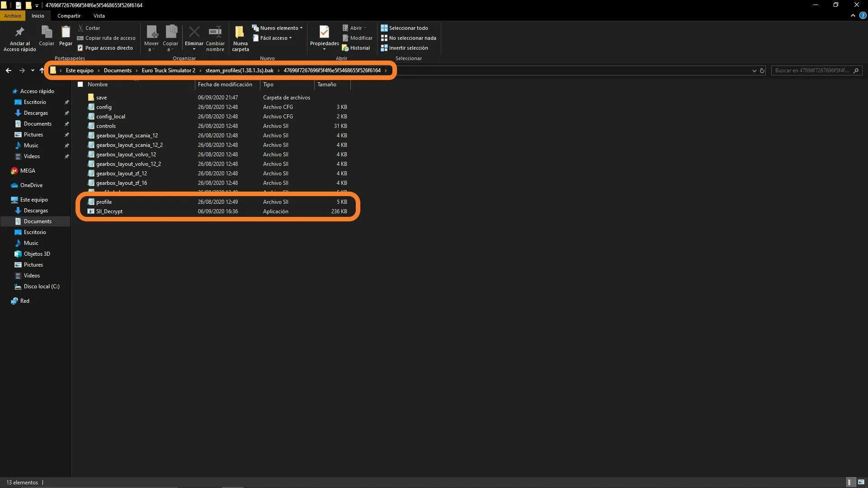
Task: Switch to the Vista ribbon tab
Action: [x=99, y=16]
